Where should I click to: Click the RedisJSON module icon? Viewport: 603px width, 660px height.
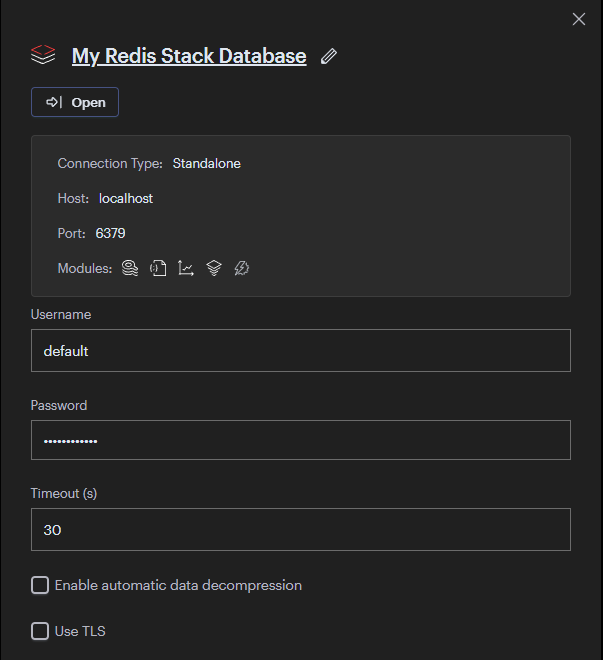[158, 268]
